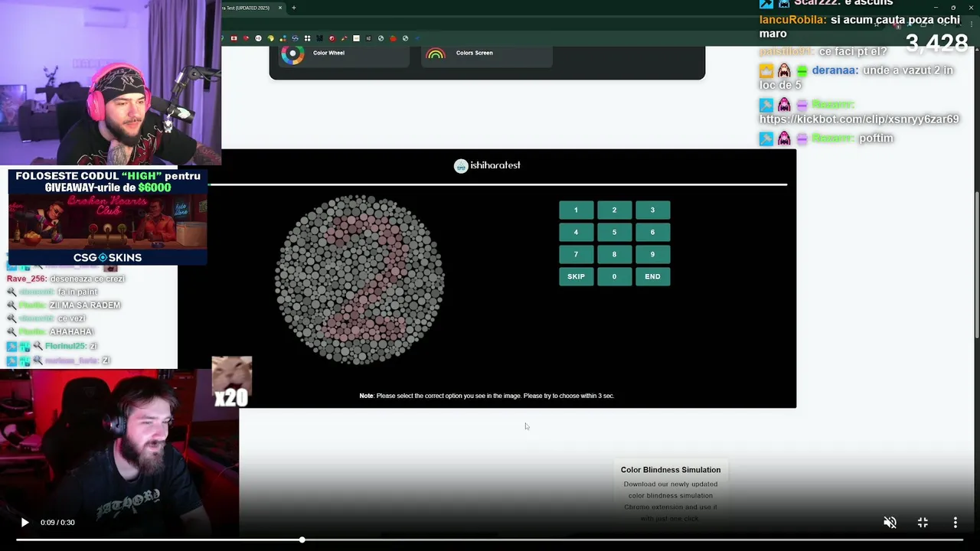This screenshot has width=980, height=551.
Task: Pick number 9 on the keypad
Action: click(652, 254)
